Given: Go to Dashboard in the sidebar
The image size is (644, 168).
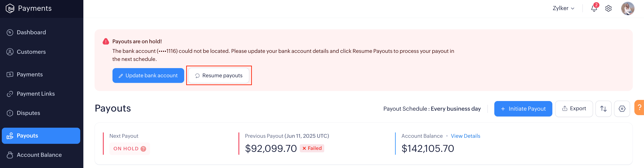Looking at the screenshot, I should (31, 32).
